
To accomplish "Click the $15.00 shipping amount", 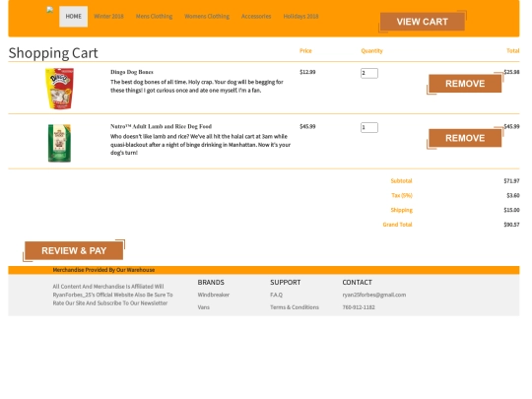I will 511,210.
